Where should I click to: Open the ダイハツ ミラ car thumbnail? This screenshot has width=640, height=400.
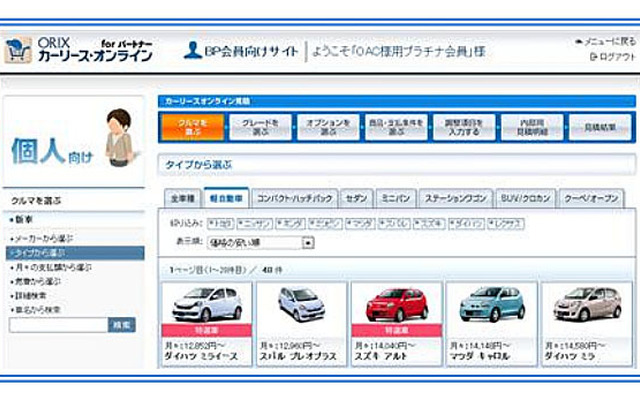pos(587,304)
